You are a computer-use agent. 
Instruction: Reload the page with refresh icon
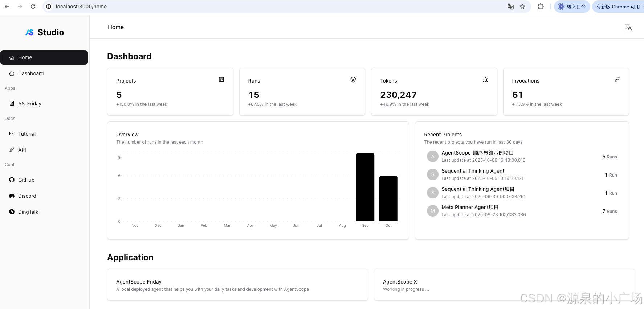point(33,7)
